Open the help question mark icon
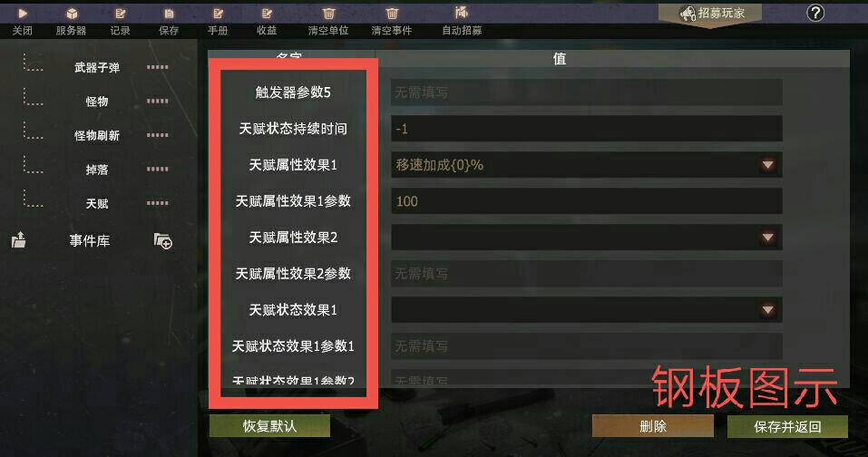The width and height of the screenshot is (868, 457). (815, 13)
